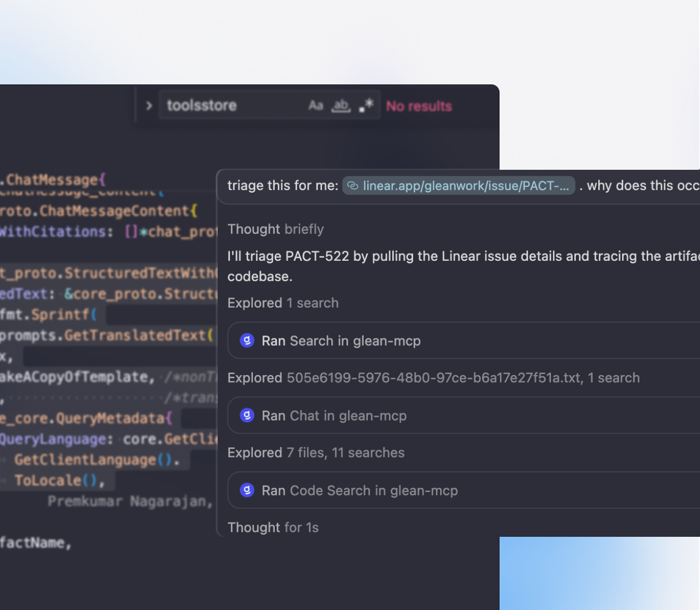This screenshot has width=700, height=610.
Task: Click glean icon on Ran Chat row
Action: click(x=247, y=415)
